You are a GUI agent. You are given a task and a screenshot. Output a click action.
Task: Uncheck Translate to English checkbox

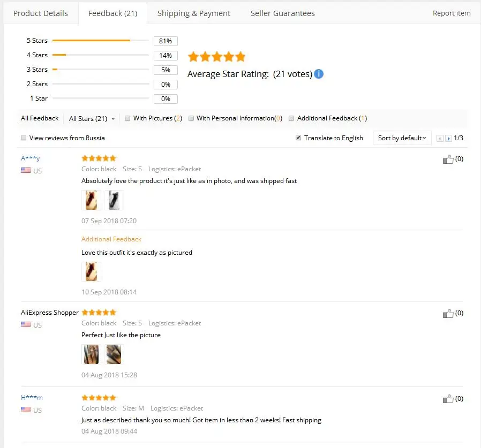coord(298,138)
